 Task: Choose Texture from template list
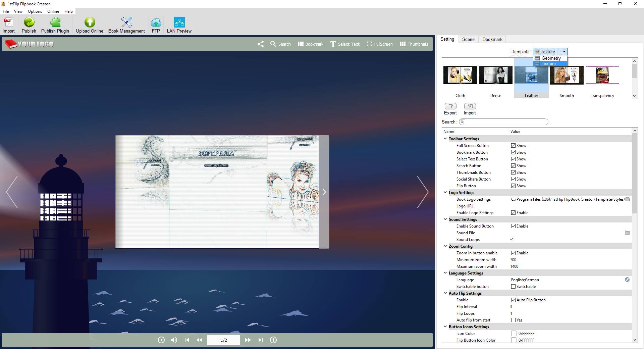coord(550,63)
